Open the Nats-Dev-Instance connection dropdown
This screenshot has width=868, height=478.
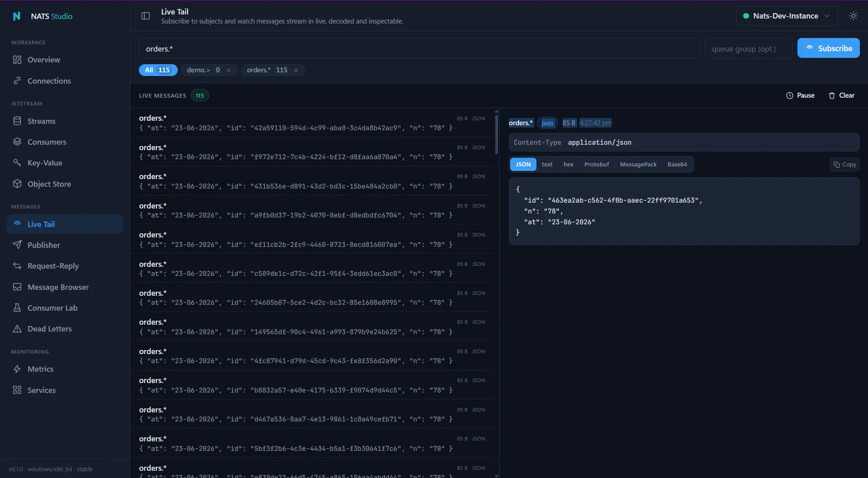(x=787, y=16)
